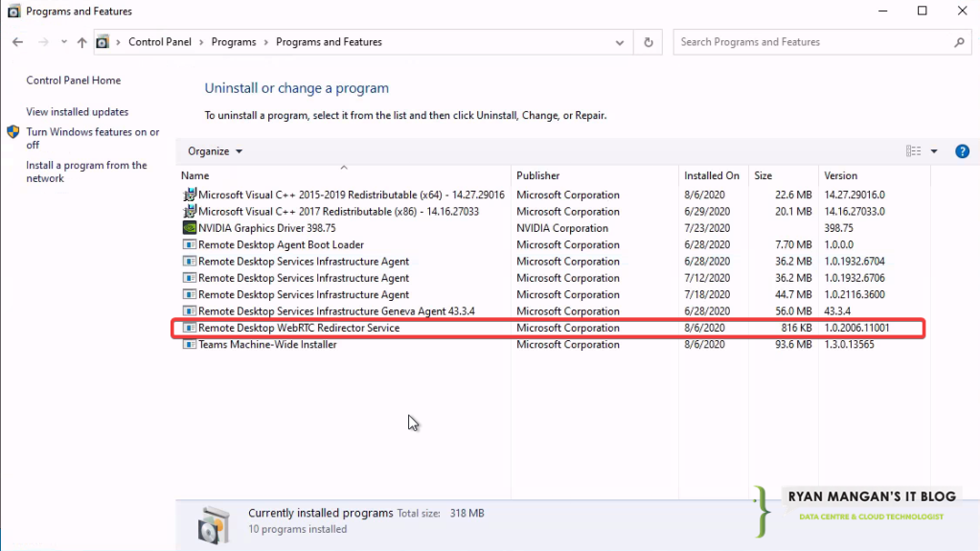Open Install a program from the network
The width and height of the screenshot is (980, 551).
86,172
